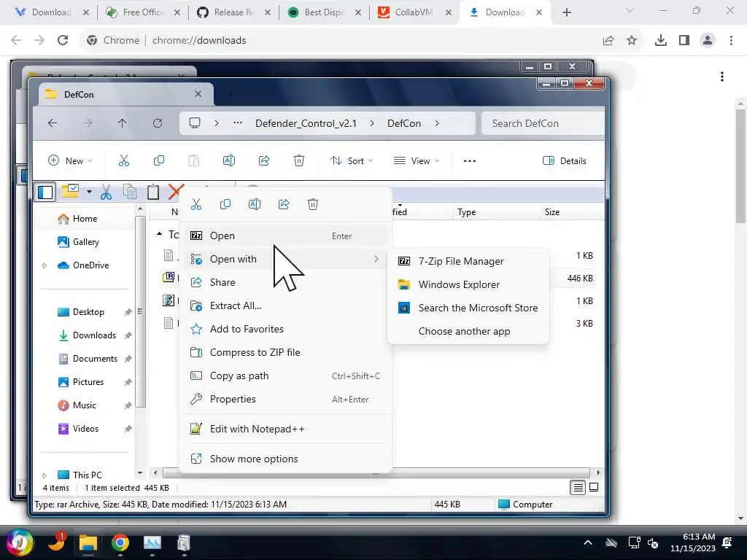This screenshot has width=747, height=560.
Task: Click Cut icon in context menu top row
Action: point(196,204)
